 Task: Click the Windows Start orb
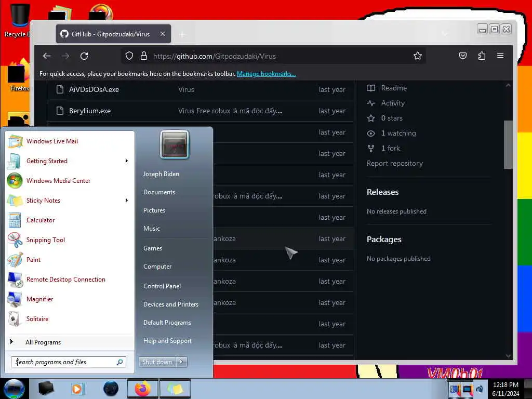[x=14, y=389]
